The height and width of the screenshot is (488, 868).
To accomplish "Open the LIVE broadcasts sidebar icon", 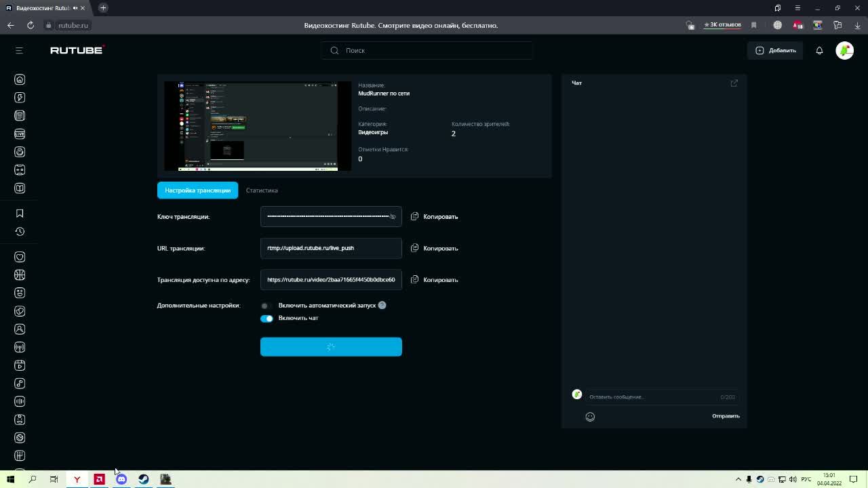I will (20, 134).
